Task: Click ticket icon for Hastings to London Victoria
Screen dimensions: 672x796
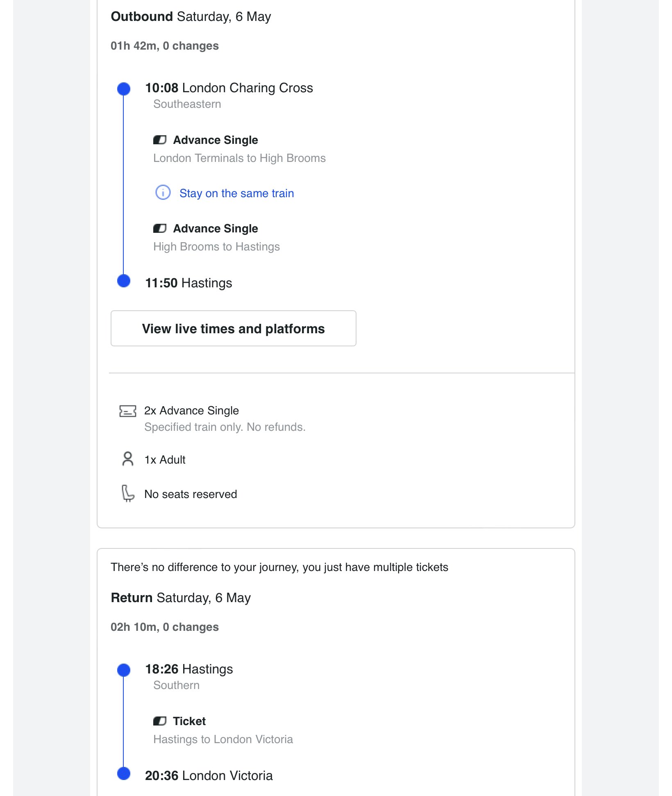Action: coord(159,721)
